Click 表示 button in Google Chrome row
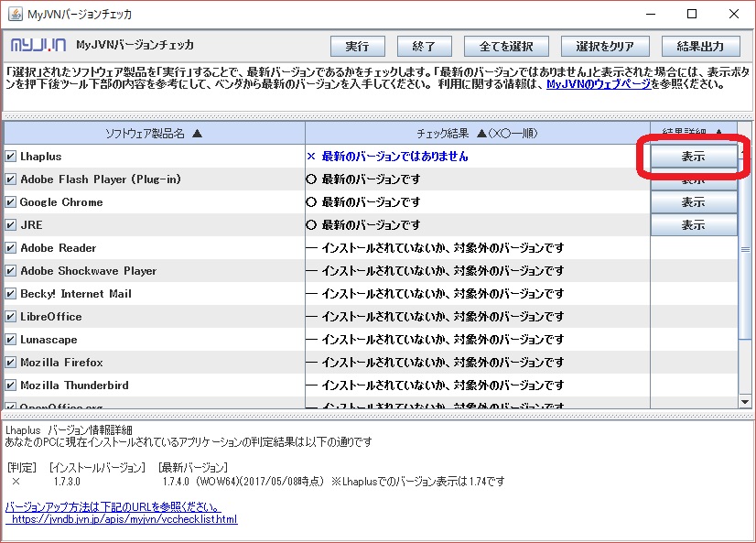This screenshot has width=756, height=543. coord(694,202)
